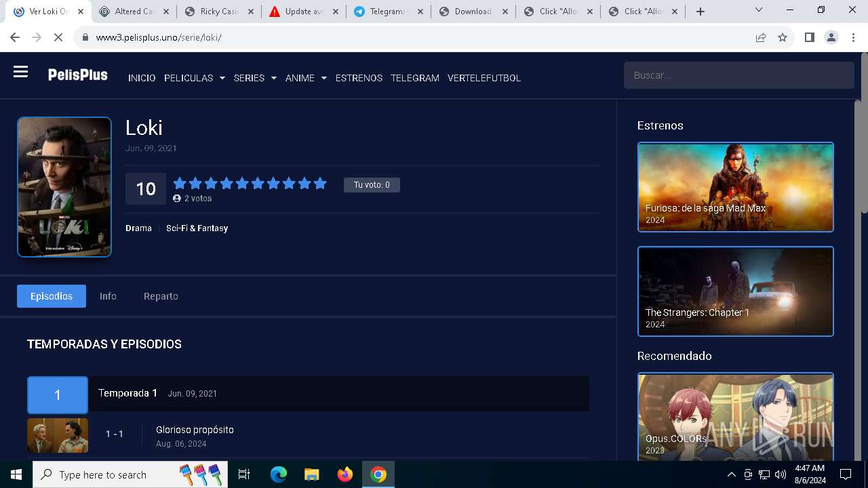Open the tab search chevron

pos(759,10)
